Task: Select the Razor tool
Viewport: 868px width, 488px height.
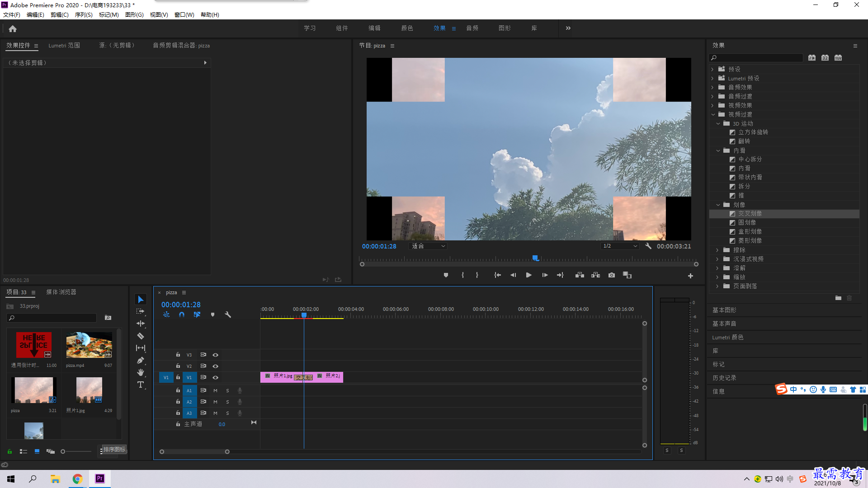Action: (141, 336)
